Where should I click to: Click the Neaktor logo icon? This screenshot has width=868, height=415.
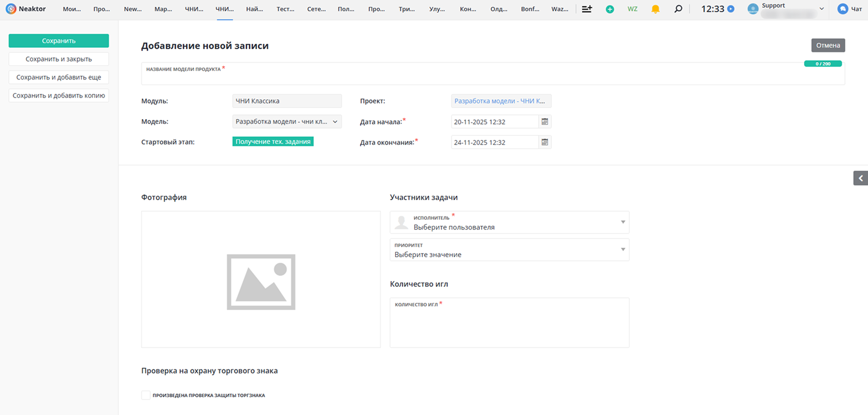[11, 9]
